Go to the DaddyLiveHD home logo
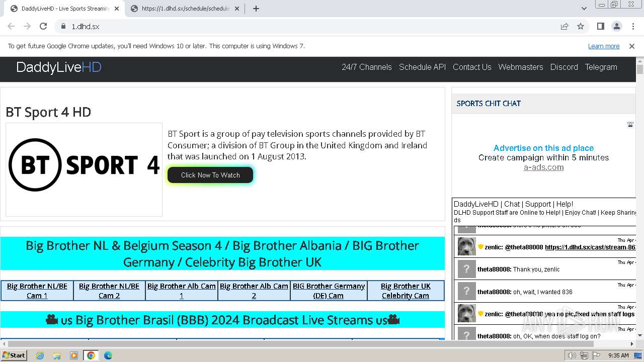This screenshot has height=362, width=644. [x=59, y=67]
